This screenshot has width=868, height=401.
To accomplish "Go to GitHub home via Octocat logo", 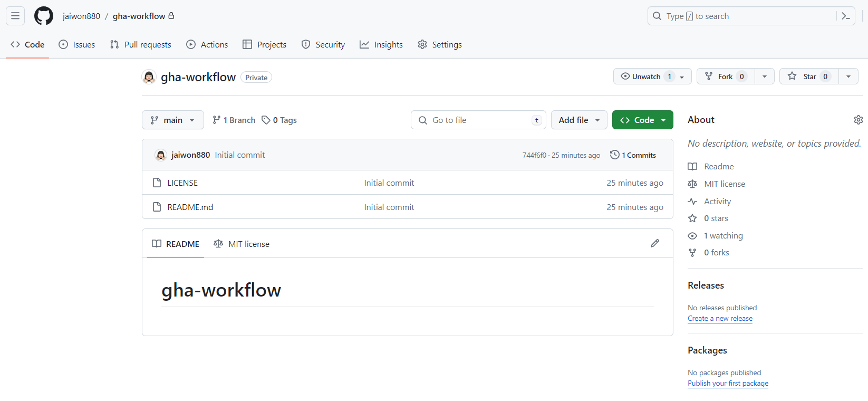I will pyautogui.click(x=44, y=16).
